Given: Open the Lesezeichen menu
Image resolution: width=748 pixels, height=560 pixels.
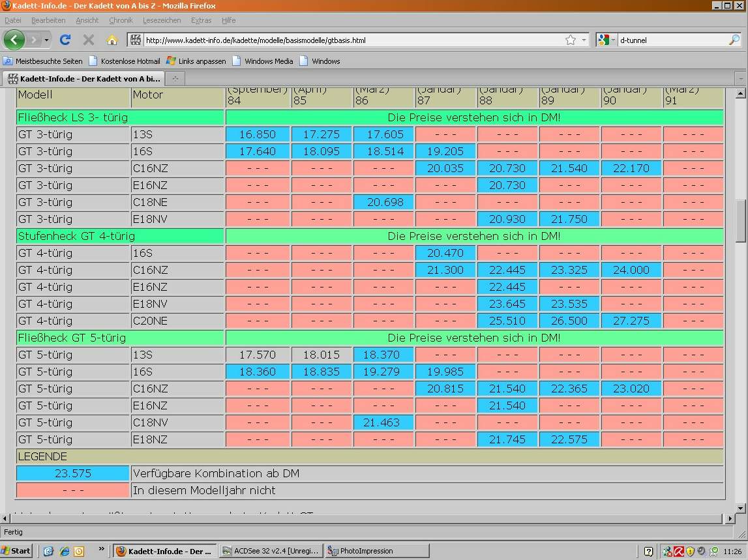Looking at the screenshot, I should point(162,21).
